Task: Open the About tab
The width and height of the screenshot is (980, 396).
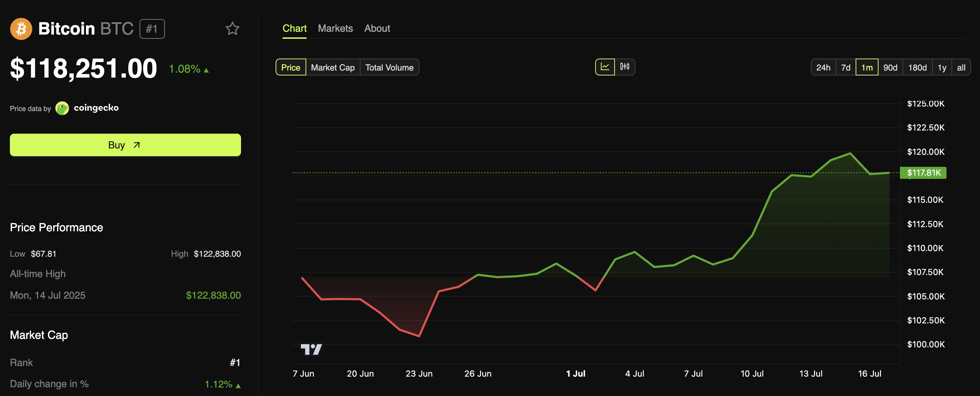Action: (377, 29)
